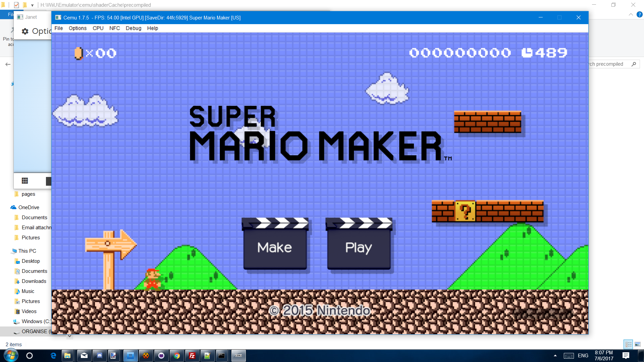Select Desktop under This PC
644x362 pixels.
coord(31,261)
